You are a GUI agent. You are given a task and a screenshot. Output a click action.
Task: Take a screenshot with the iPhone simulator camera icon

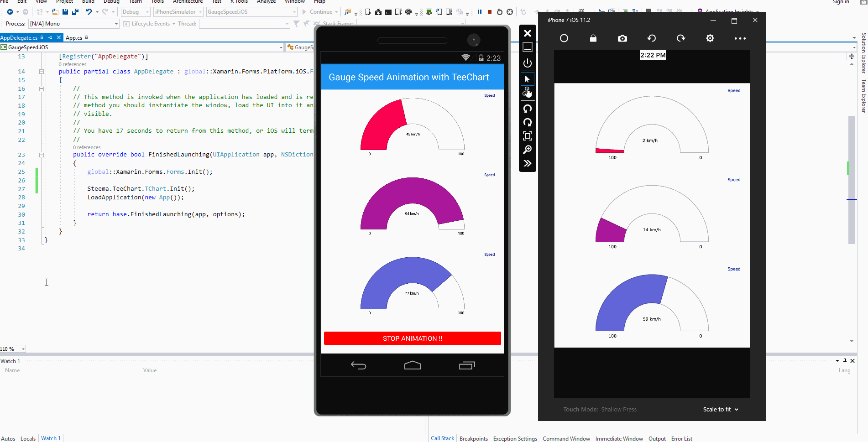click(x=622, y=38)
